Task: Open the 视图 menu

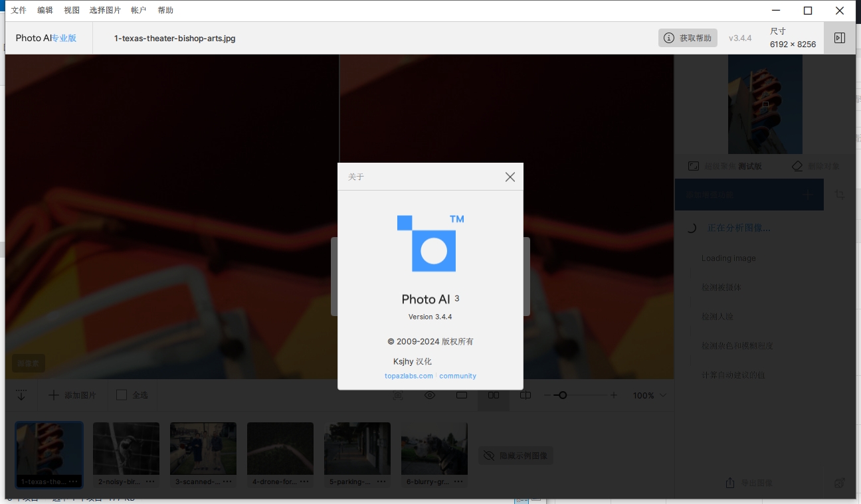Action: [x=72, y=10]
